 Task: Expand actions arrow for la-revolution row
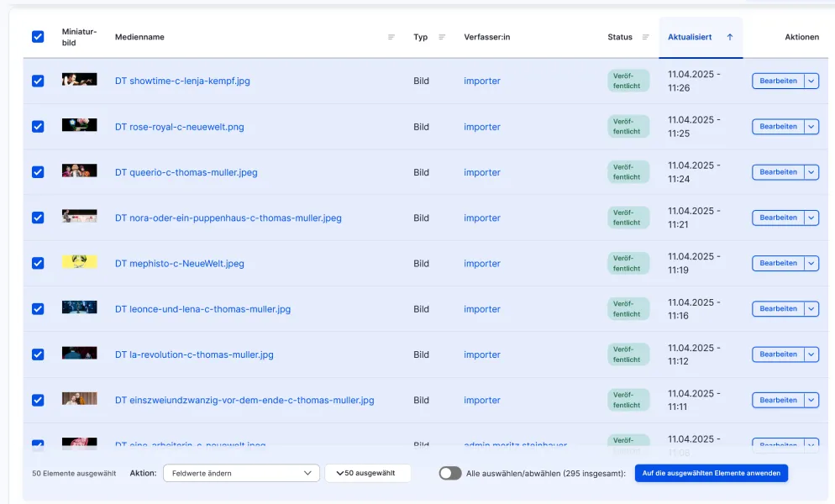[x=811, y=354]
